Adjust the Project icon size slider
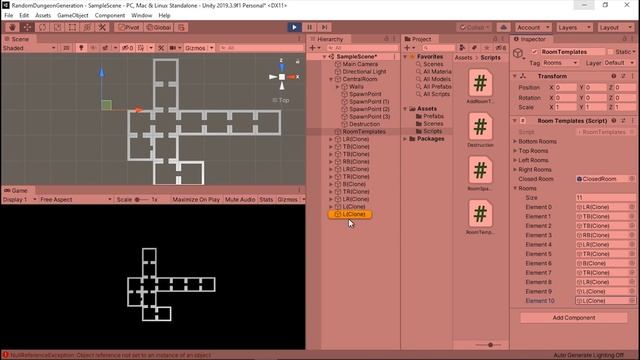The width and height of the screenshot is (640, 360). point(490,345)
